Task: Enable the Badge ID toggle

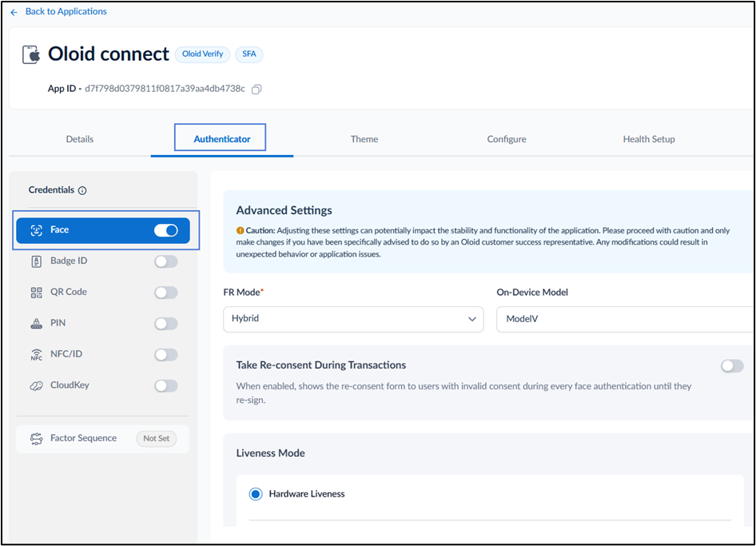Action: coord(166,261)
